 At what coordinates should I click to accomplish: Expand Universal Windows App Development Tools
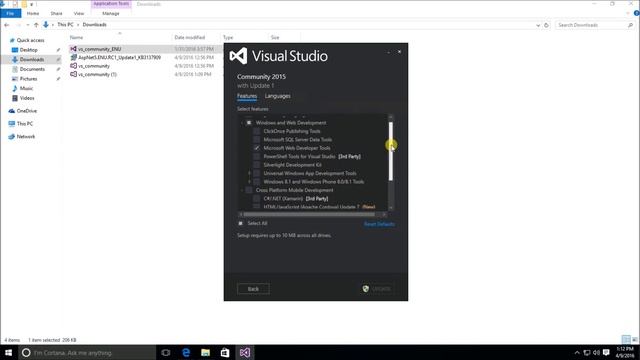pos(249,173)
